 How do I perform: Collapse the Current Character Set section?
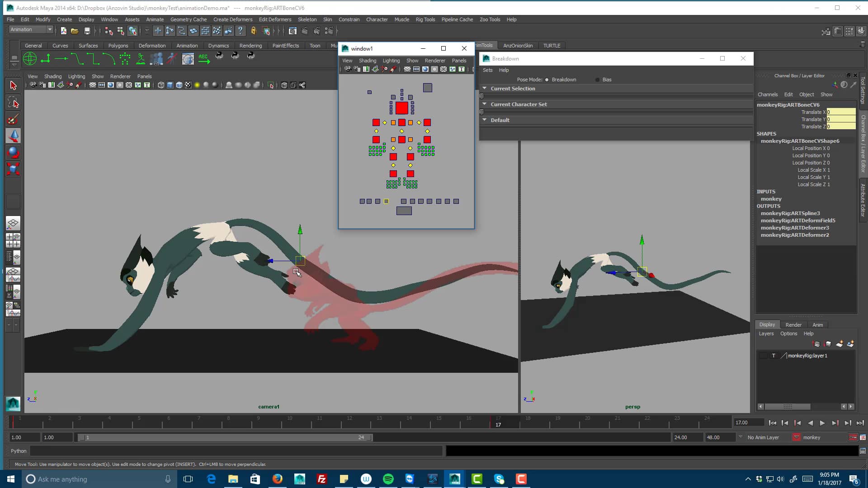coord(485,104)
